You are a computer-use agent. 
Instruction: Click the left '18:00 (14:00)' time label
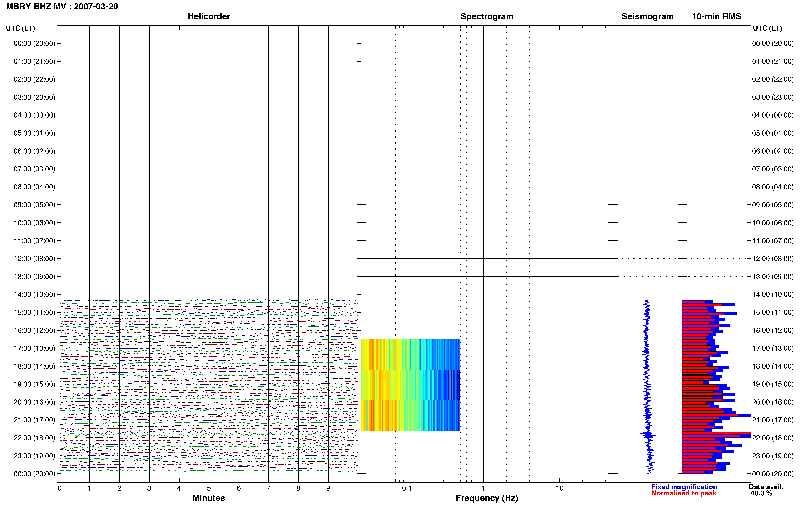pyautogui.click(x=35, y=366)
